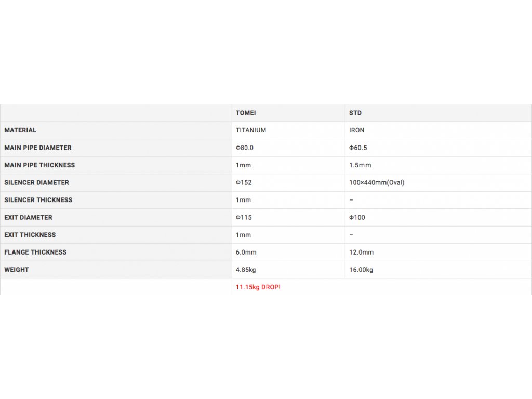Click the Φ60.5 diameter value

pos(358,148)
